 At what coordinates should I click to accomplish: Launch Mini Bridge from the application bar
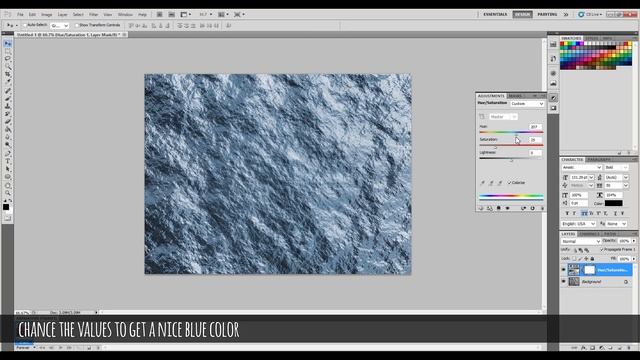tap(171, 14)
